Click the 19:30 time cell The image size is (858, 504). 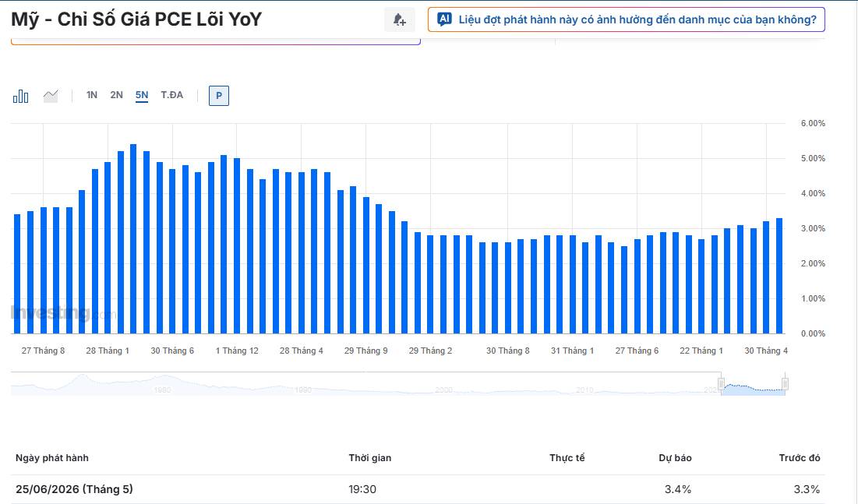(x=362, y=489)
